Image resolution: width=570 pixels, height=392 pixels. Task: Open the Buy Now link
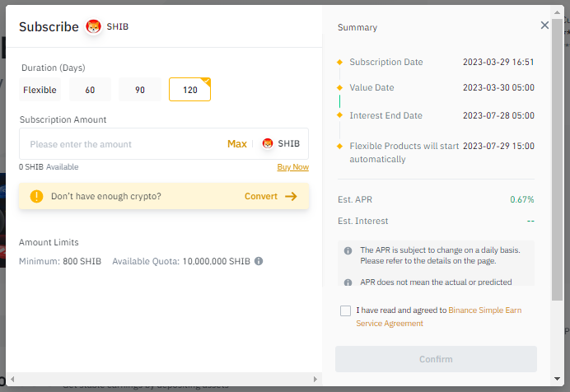click(x=292, y=167)
